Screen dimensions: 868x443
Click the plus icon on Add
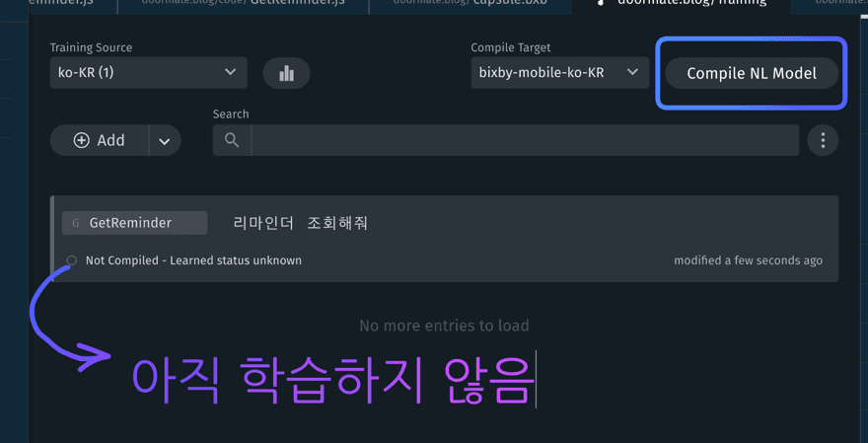pos(81,140)
